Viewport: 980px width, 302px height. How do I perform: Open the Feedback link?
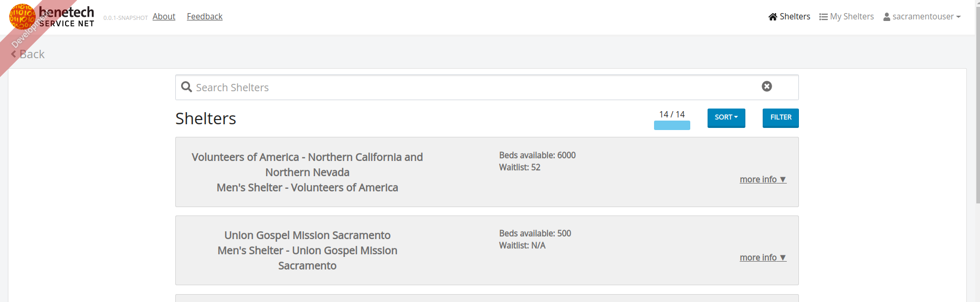click(205, 17)
